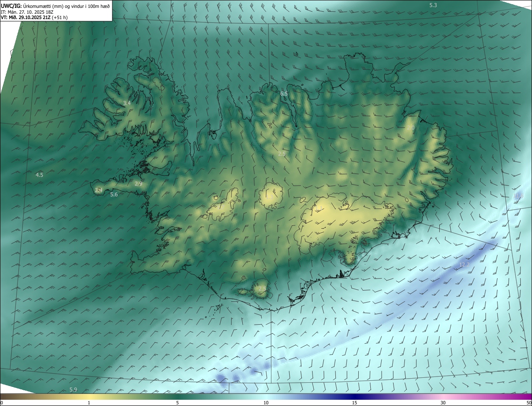Click the 5.3 value at the map's top
The width and height of the screenshot is (532, 406).
(x=433, y=5)
